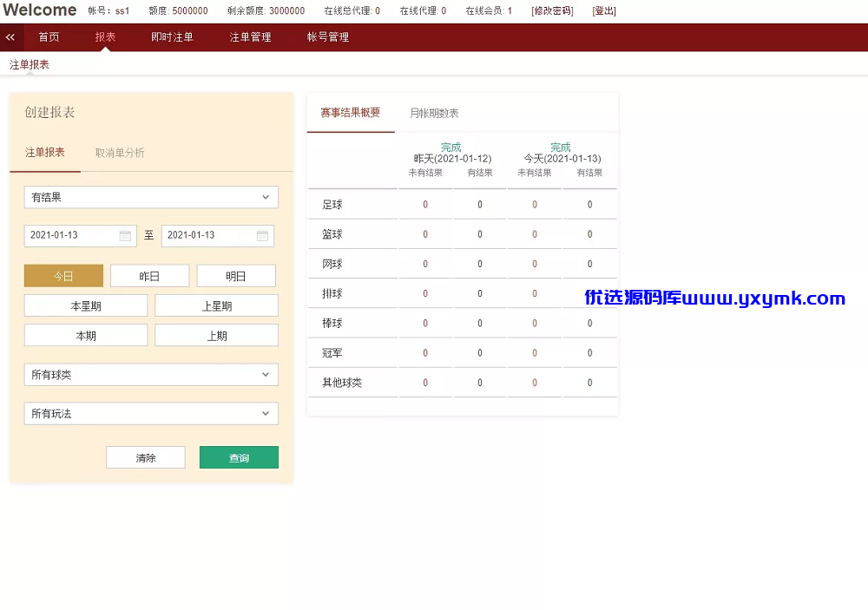Open the 首页 menu
This screenshot has width=868, height=610.
(x=49, y=37)
